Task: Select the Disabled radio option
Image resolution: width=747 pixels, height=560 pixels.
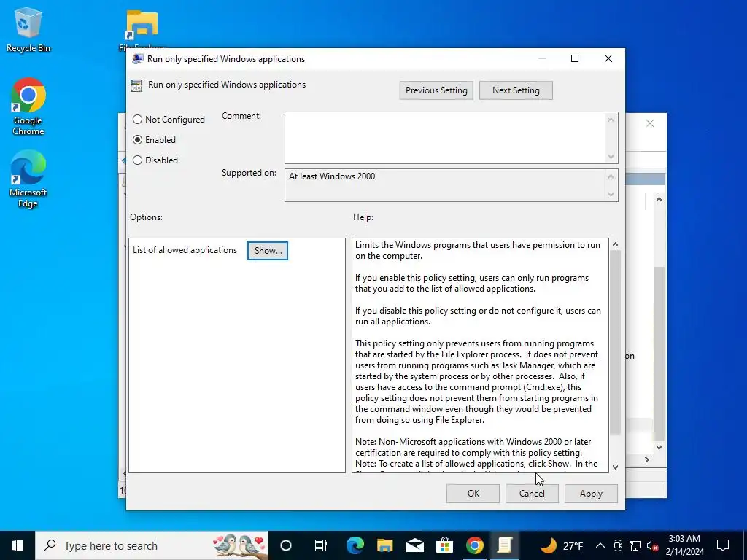Action: [155, 160]
